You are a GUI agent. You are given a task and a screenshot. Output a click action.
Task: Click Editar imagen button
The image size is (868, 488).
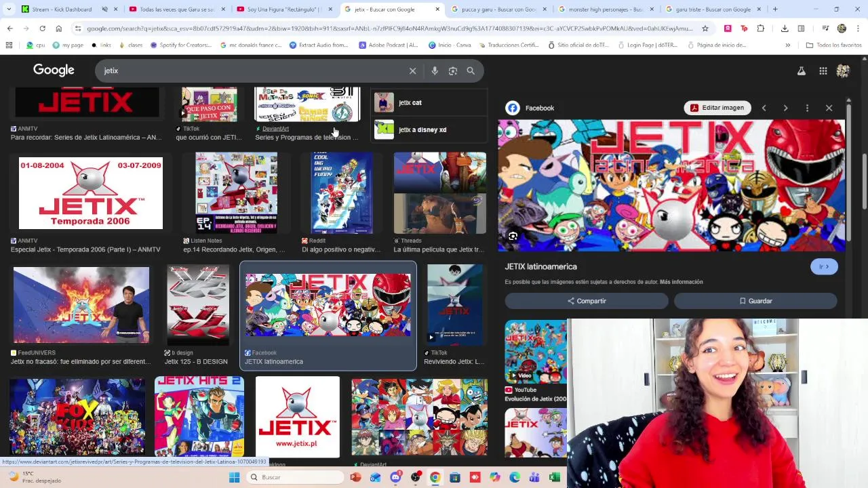click(717, 108)
